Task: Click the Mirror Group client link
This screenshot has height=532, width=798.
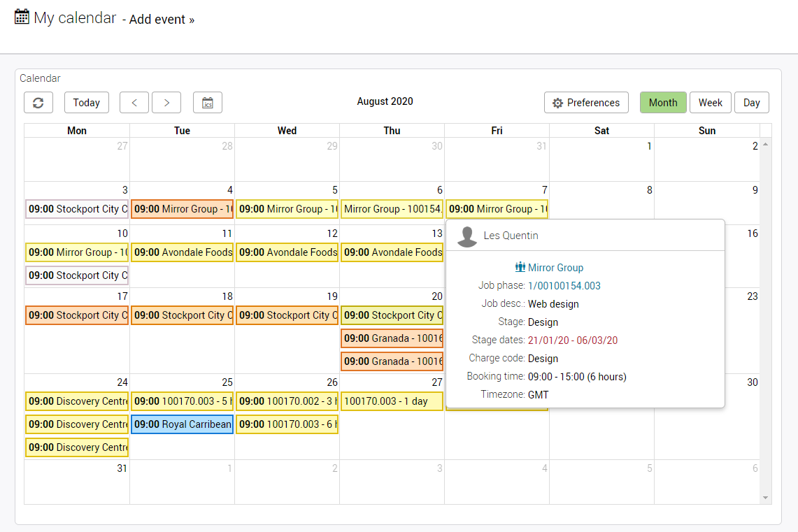Action: click(x=555, y=267)
